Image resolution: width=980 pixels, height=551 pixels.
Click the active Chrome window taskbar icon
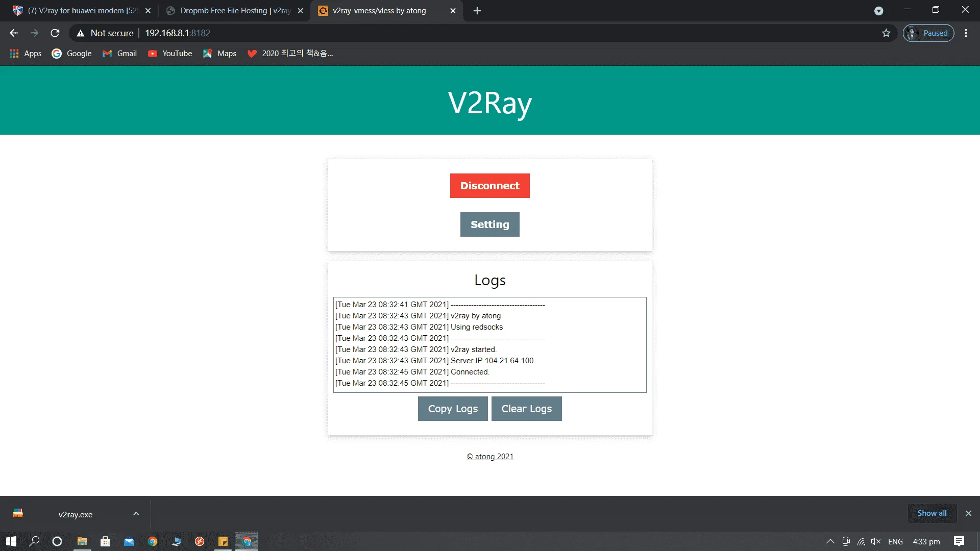pos(247,541)
